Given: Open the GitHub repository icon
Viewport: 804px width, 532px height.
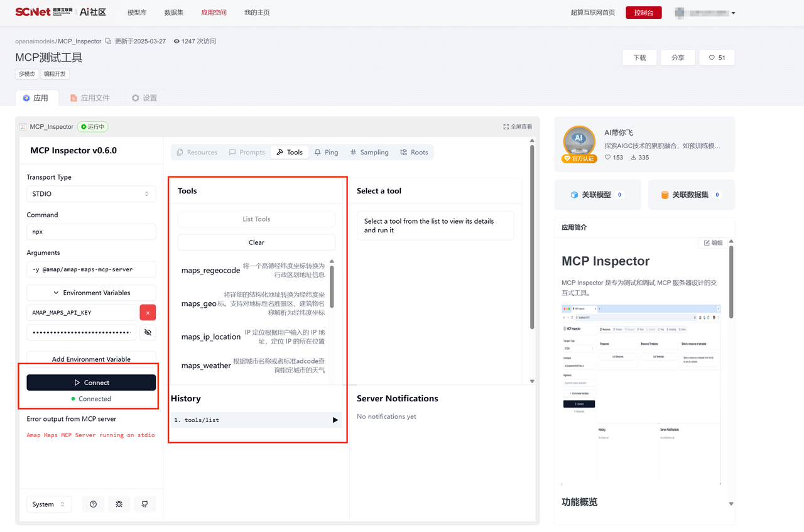Looking at the screenshot, I should tap(144, 504).
